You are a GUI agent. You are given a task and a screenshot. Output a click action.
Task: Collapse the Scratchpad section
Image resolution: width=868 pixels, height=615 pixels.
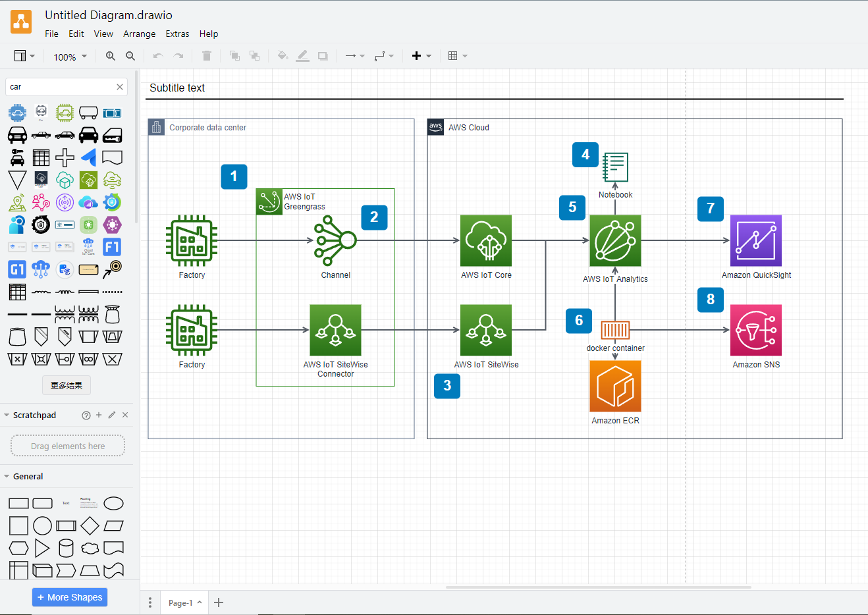7,415
